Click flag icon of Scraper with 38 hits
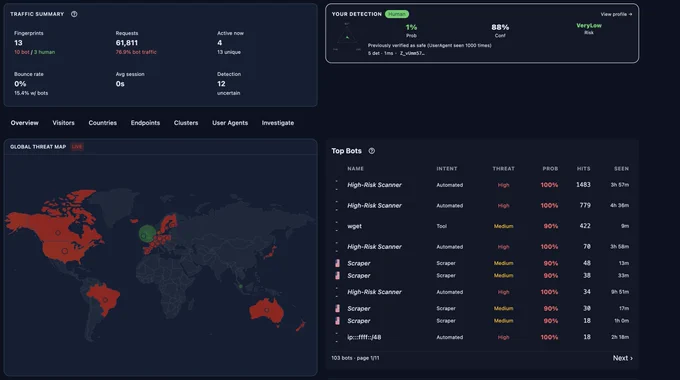The height and width of the screenshot is (380, 680). click(x=337, y=275)
